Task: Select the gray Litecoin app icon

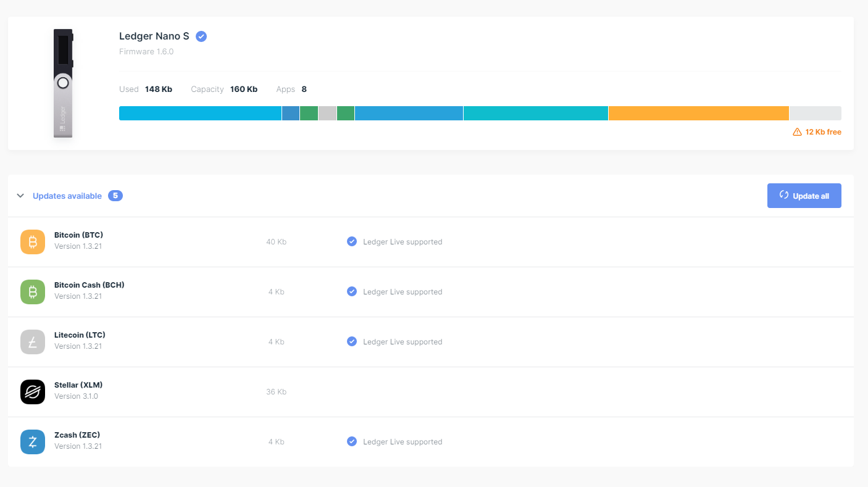Action: click(33, 342)
